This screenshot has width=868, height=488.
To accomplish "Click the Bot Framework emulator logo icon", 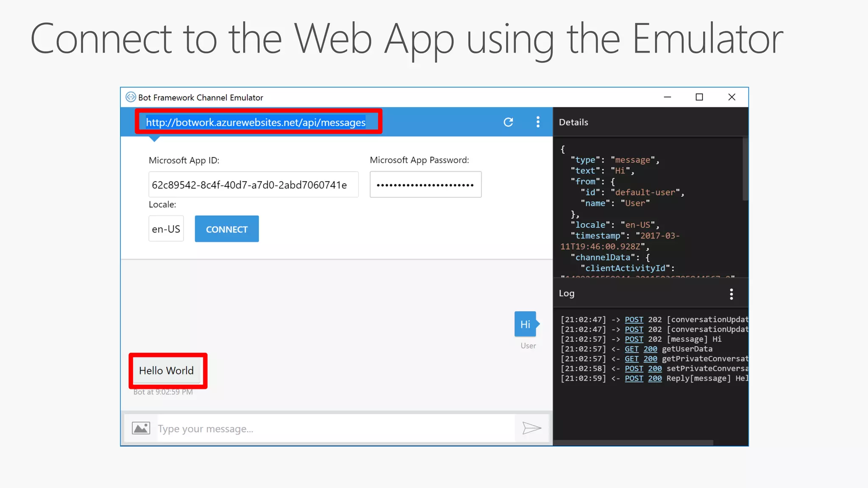I will tap(131, 97).
